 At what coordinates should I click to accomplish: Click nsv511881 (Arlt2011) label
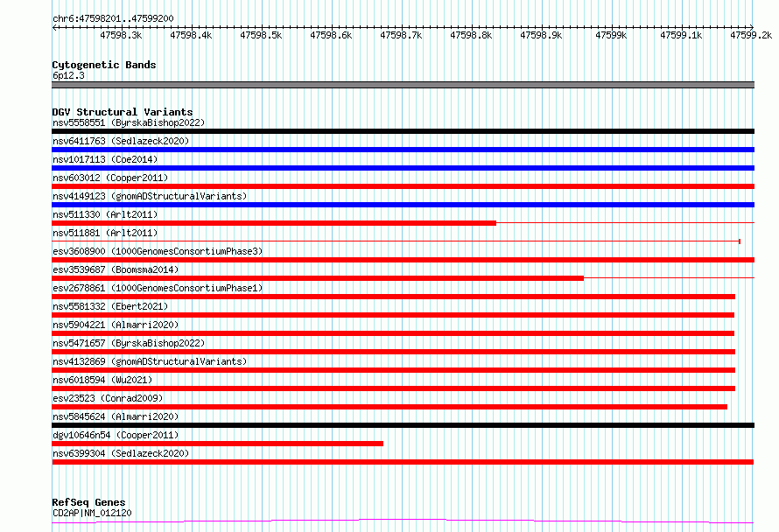(105, 233)
